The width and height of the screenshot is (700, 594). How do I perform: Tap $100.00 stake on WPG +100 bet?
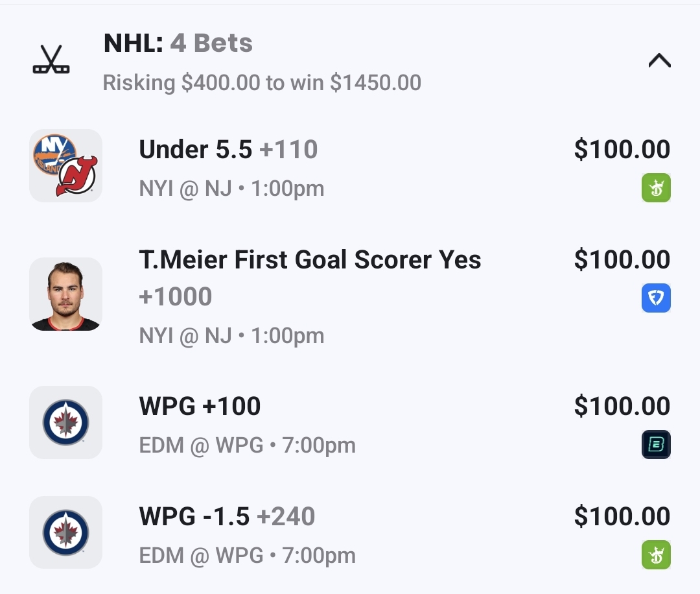pyautogui.click(x=622, y=407)
